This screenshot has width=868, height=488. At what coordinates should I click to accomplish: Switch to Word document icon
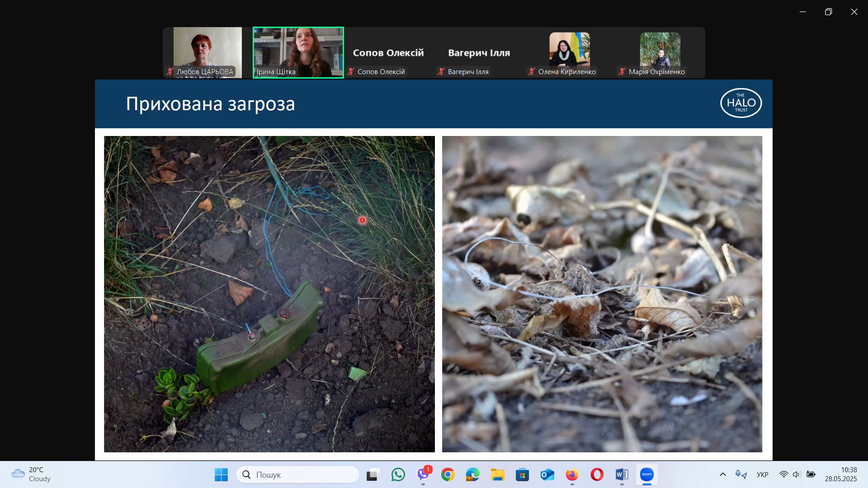(622, 474)
